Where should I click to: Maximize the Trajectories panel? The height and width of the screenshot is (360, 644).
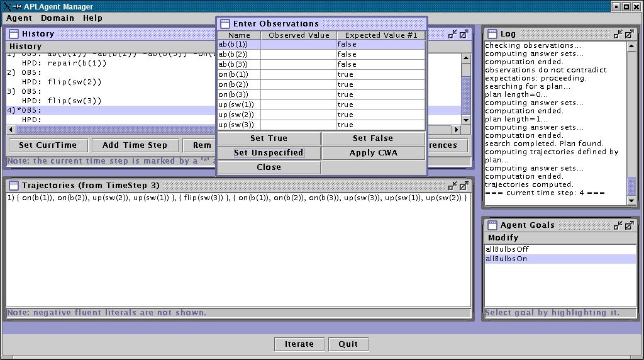[464, 186]
